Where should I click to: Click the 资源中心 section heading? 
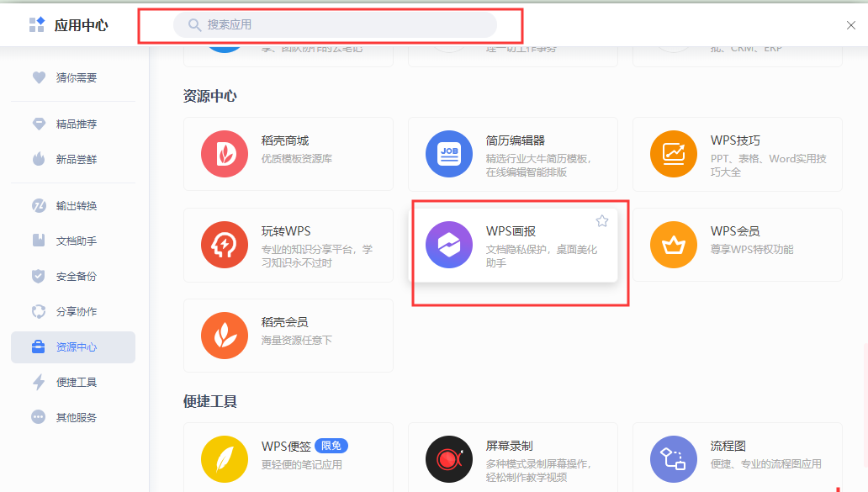tap(209, 96)
